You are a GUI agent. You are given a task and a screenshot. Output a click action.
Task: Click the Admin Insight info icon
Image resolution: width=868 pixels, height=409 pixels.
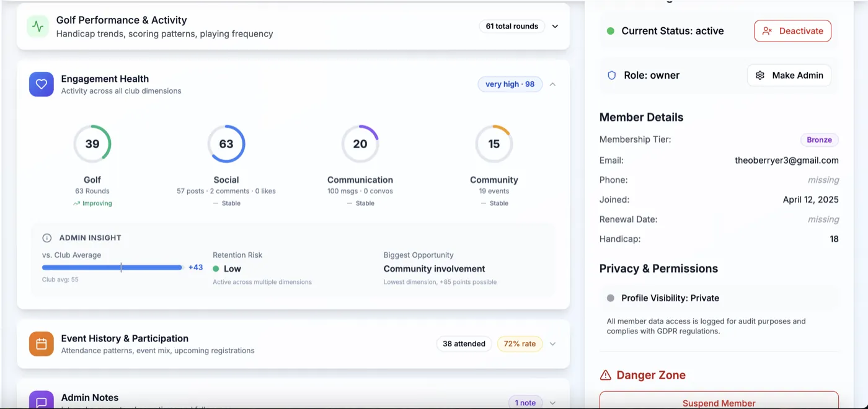[x=46, y=238]
